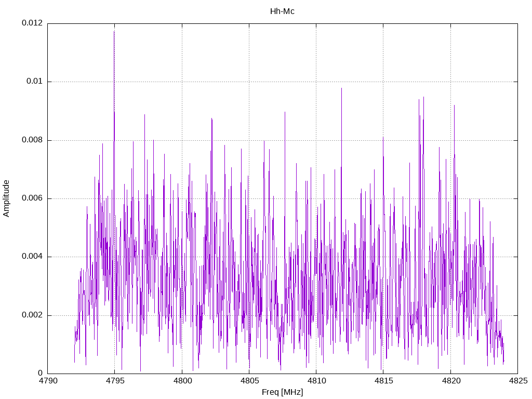
Task: Click the 4815 x-axis tick label
Action: [x=384, y=381]
